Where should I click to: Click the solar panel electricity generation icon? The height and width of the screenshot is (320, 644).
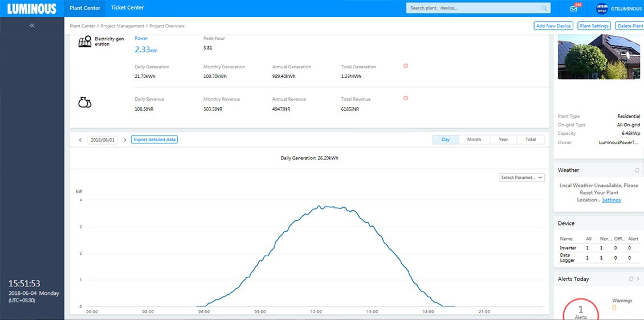[x=85, y=42]
